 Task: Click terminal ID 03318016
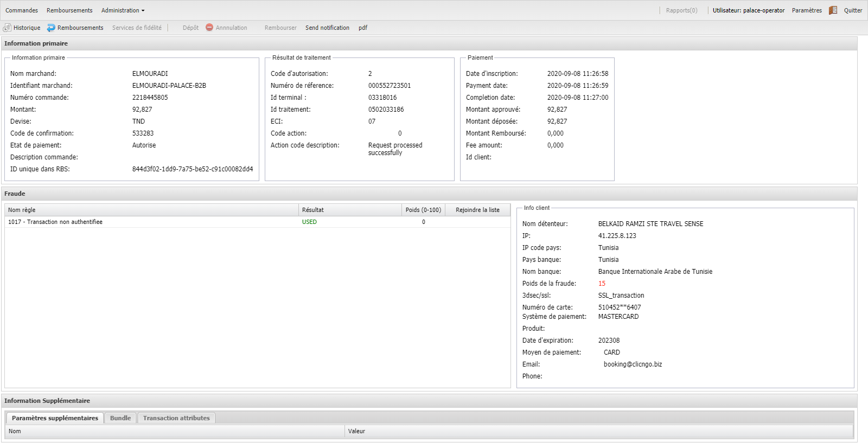[382, 98]
